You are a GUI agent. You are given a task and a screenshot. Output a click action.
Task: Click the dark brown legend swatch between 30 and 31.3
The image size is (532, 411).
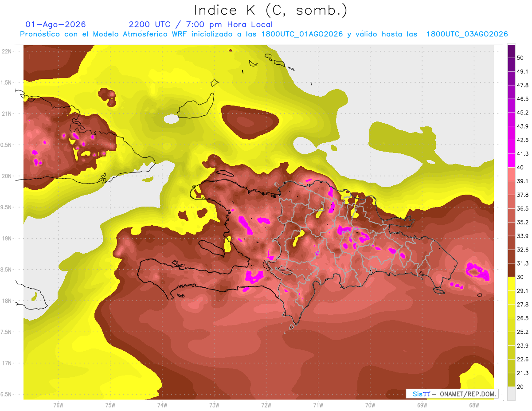point(511,270)
